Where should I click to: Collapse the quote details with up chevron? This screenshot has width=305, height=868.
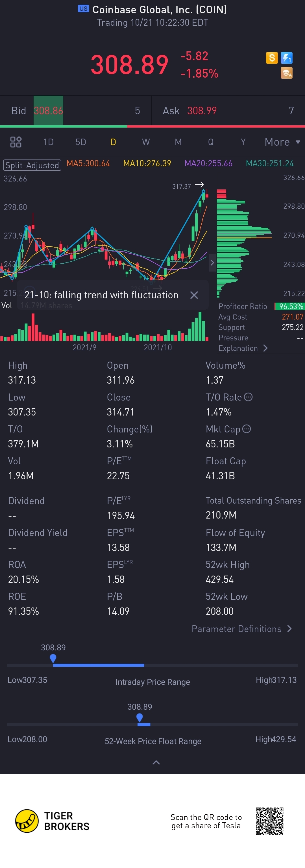point(156,762)
